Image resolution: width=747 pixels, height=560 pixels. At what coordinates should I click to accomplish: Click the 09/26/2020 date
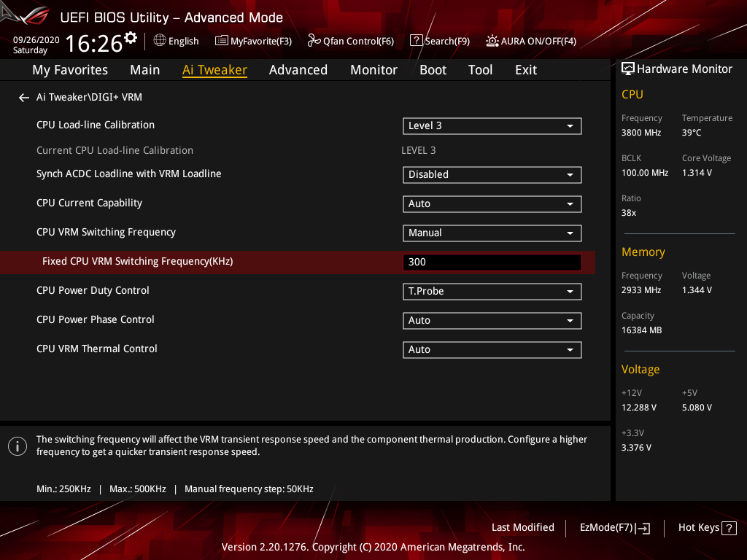[x=36, y=40]
